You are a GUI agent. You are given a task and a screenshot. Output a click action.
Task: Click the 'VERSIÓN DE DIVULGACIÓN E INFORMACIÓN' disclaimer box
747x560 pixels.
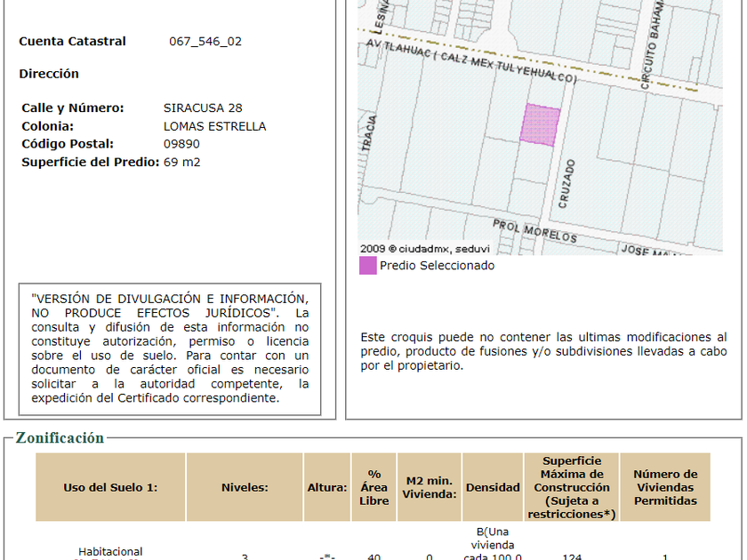(170, 349)
